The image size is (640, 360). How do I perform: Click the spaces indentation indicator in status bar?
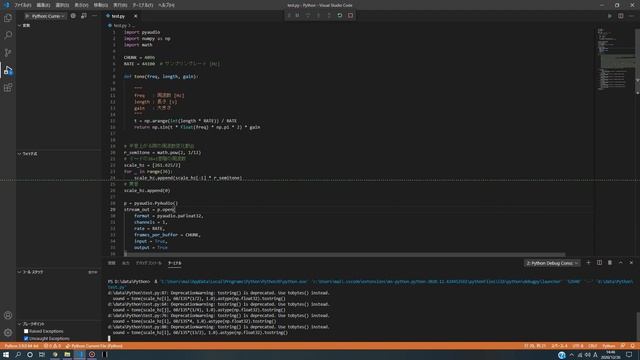(x=559, y=346)
